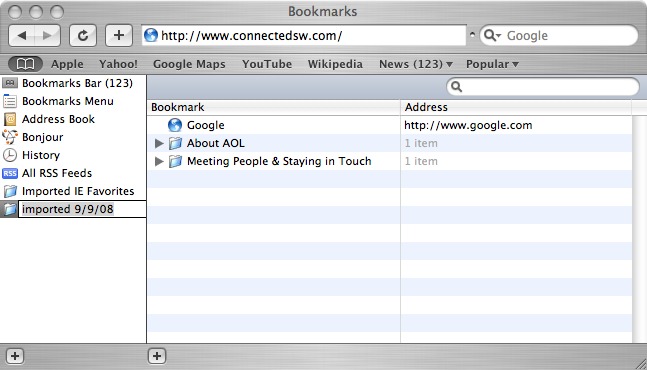
Task: Click Meeting People & Staying in Touch folder icon
Action: (x=175, y=161)
